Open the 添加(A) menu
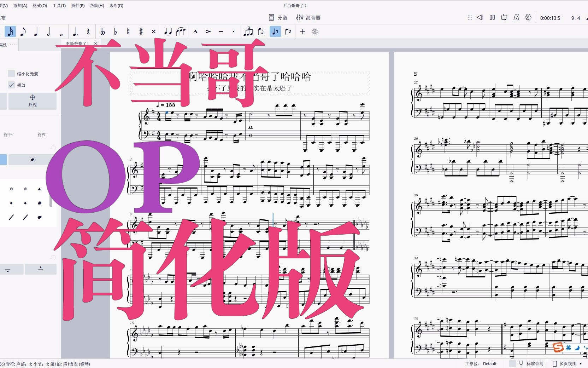The image size is (588, 368). tap(20, 6)
